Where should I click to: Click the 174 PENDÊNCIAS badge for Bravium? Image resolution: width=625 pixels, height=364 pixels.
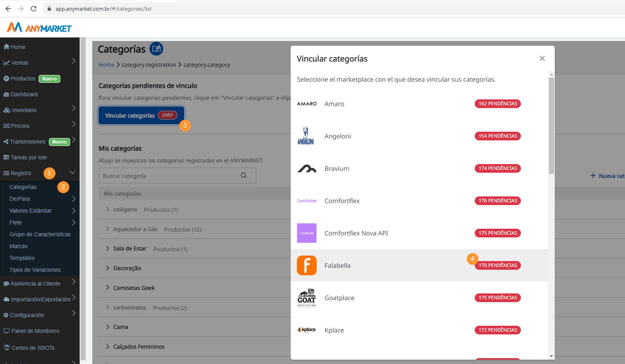(x=498, y=168)
